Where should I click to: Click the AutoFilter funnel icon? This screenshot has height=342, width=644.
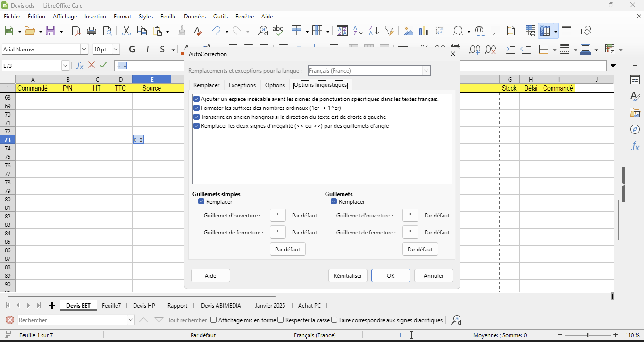(389, 31)
